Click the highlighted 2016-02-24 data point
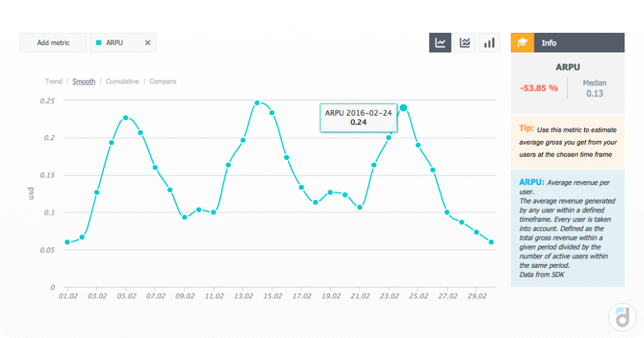Screen dimensions: 644x338 point(403,108)
